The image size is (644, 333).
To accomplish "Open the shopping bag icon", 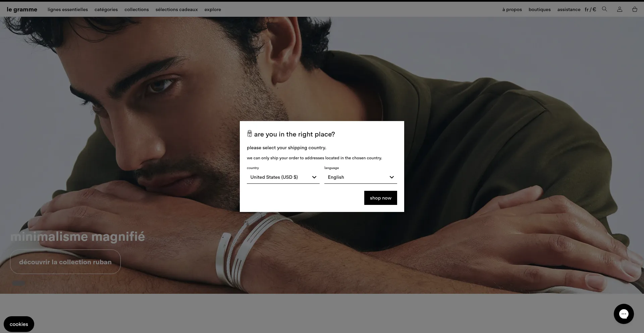I will coord(635,9).
